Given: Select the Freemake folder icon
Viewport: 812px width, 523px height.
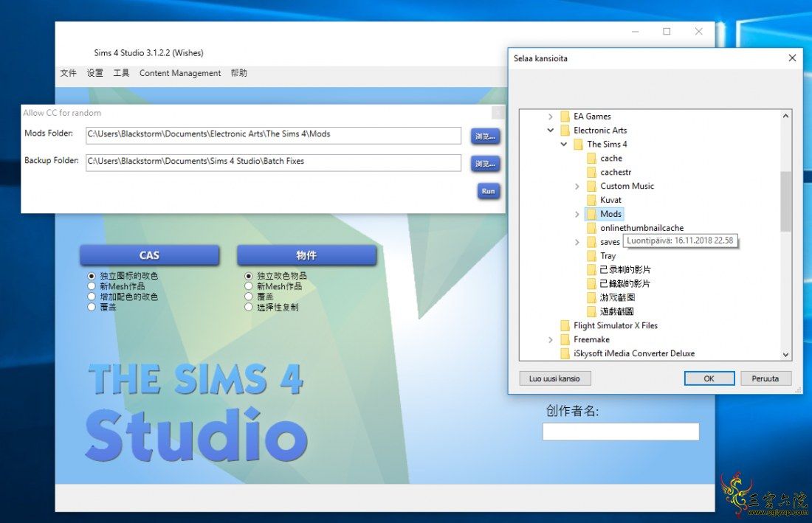Looking at the screenshot, I should point(565,340).
